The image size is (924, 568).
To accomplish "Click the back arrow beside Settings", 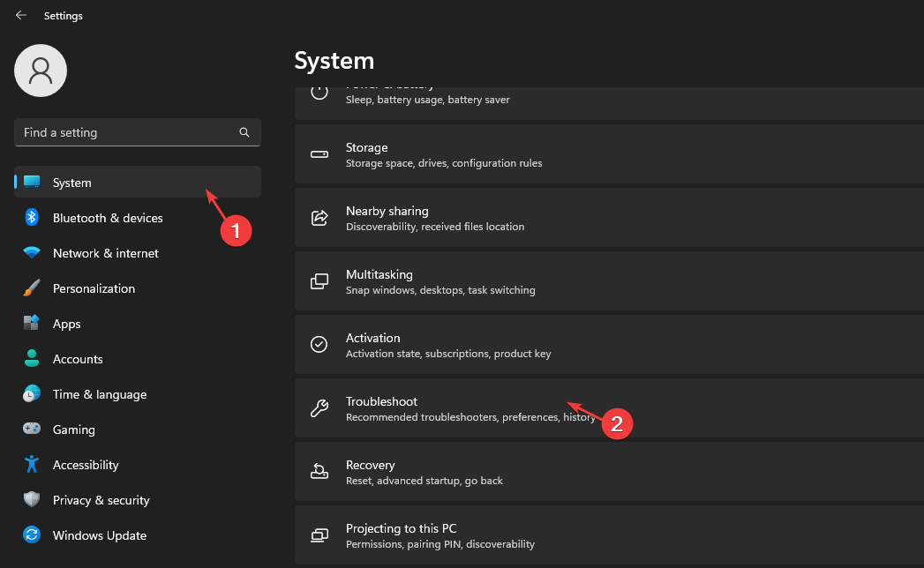I will (x=20, y=15).
